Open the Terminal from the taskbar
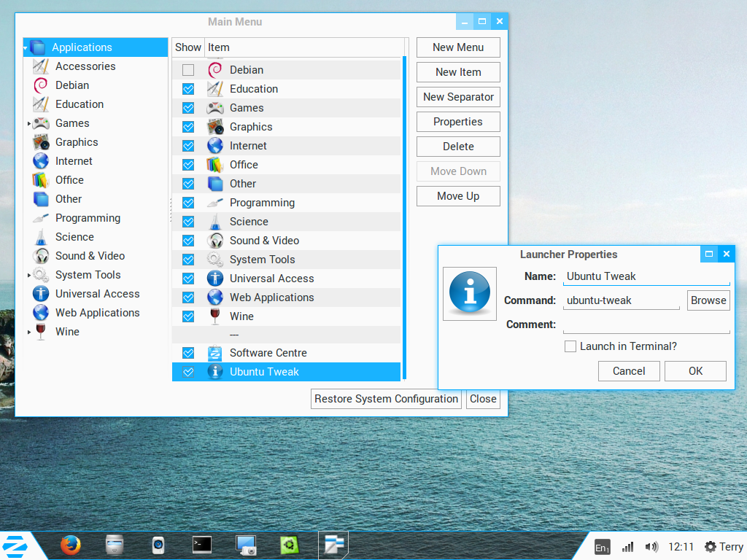The width and height of the screenshot is (747, 560). [202, 545]
